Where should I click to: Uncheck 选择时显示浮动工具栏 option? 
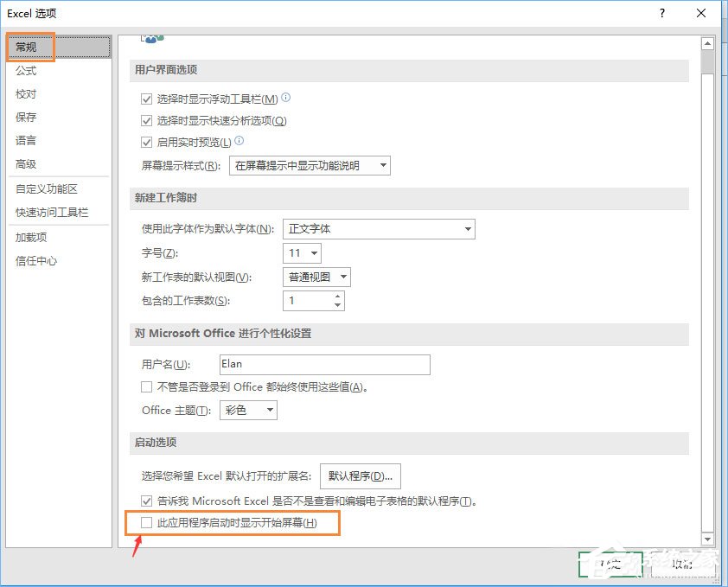[147, 99]
